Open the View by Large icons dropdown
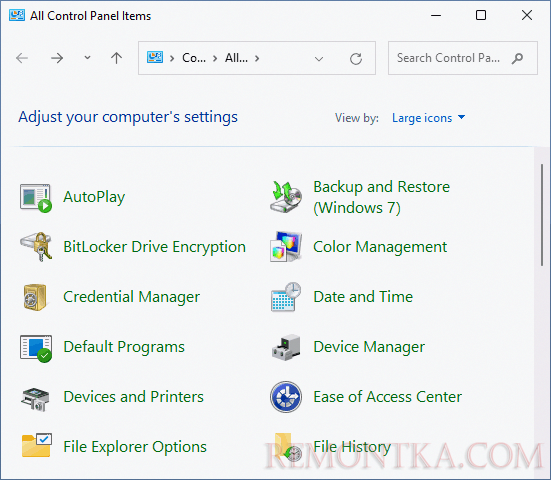This screenshot has height=480, width=551. click(428, 118)
